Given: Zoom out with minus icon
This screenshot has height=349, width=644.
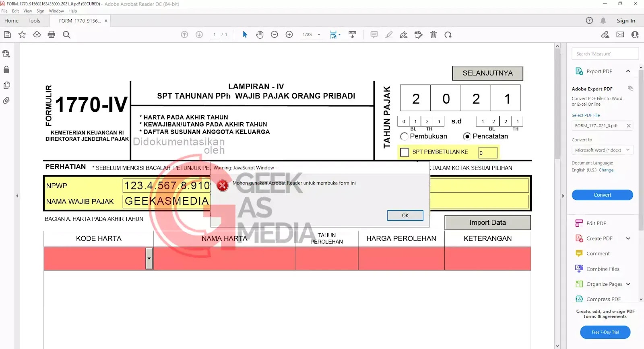Looking at the screenshot, I should coord(275,35).
